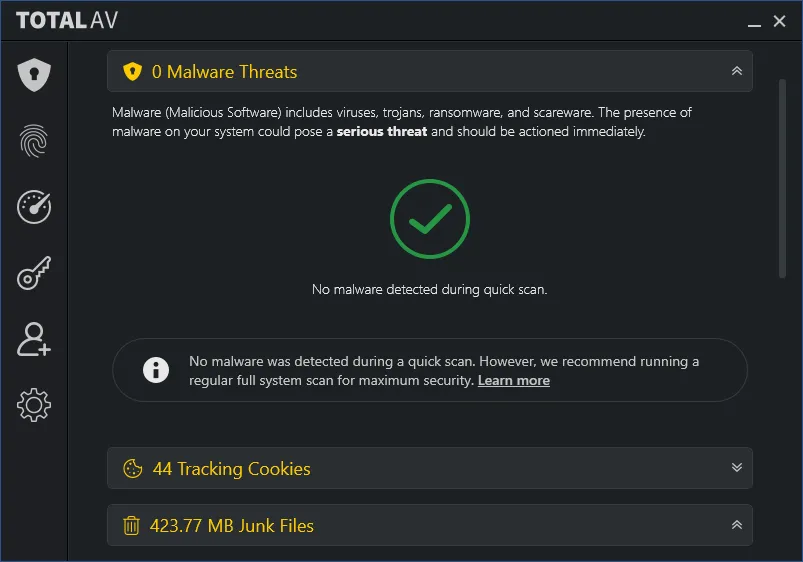The height and width of the screenshot is (562, 803).
Task: Open the add-user account icon
Action: coord(34,339)
